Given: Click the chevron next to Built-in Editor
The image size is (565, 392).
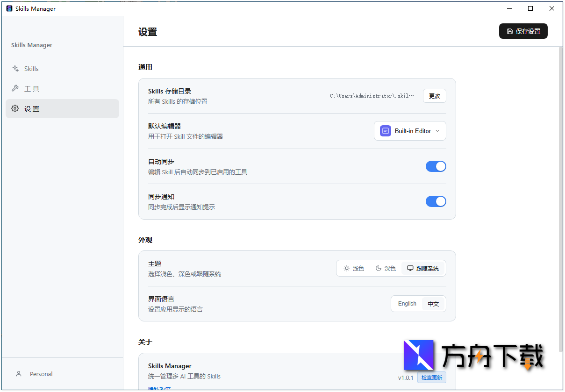Looking at the screenshot, I should 438,131.
